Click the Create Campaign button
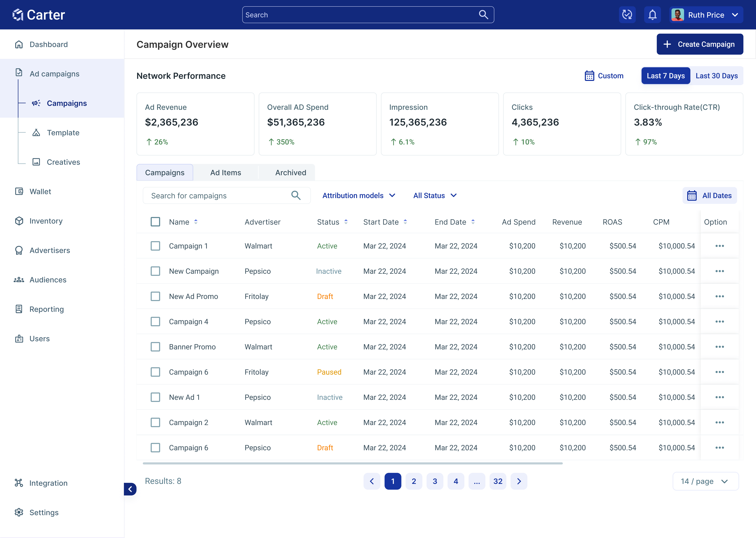Viewport: 756px width, 538px height. point(699,44)
